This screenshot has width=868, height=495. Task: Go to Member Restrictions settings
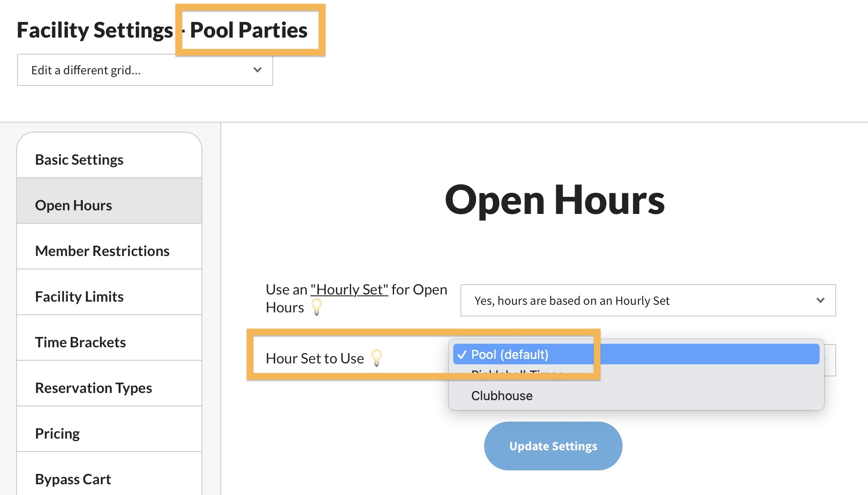pyautogui.click(x=102, y=251)
